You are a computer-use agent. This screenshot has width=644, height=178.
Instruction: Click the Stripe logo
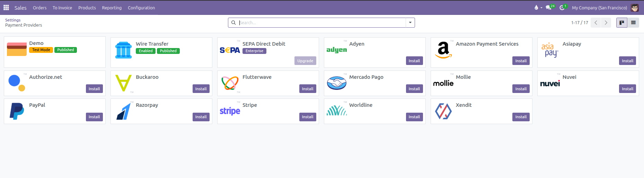[230, 111]
